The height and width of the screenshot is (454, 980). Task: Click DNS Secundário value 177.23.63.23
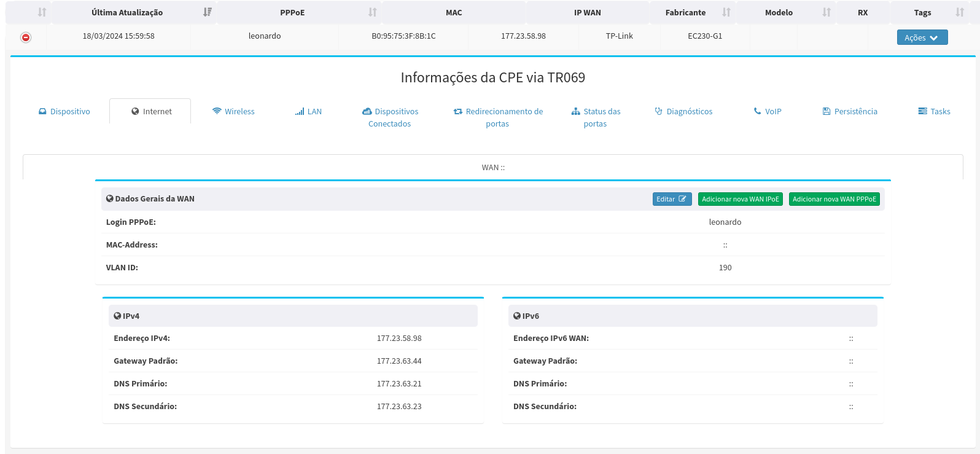click(x=399, y=406)
